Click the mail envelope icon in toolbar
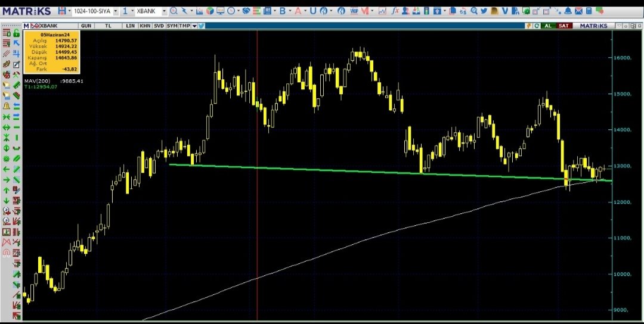This screenshot has width=644, height=324. click(578, 11)
